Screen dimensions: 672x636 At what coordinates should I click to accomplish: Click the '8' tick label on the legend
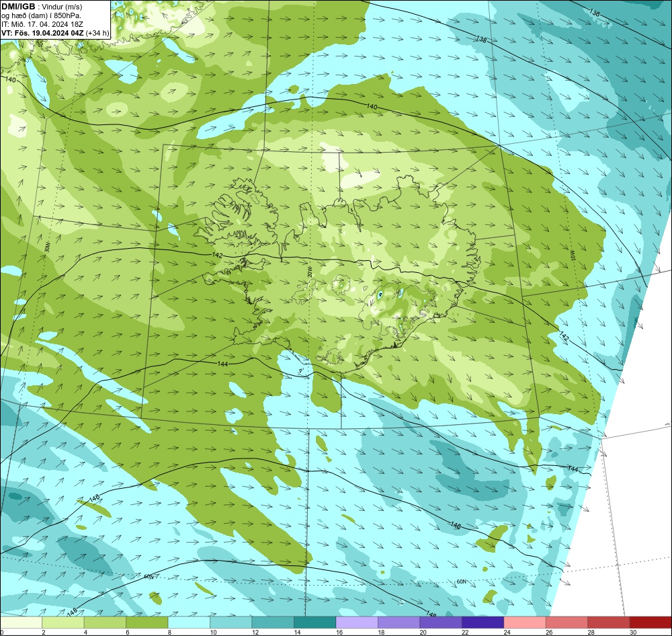pyautogui.click(x=170, y=632)
